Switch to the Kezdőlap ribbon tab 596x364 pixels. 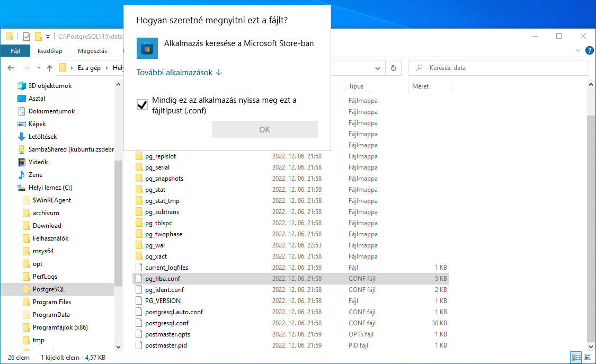pyautogui.click(x=50, y=51)
